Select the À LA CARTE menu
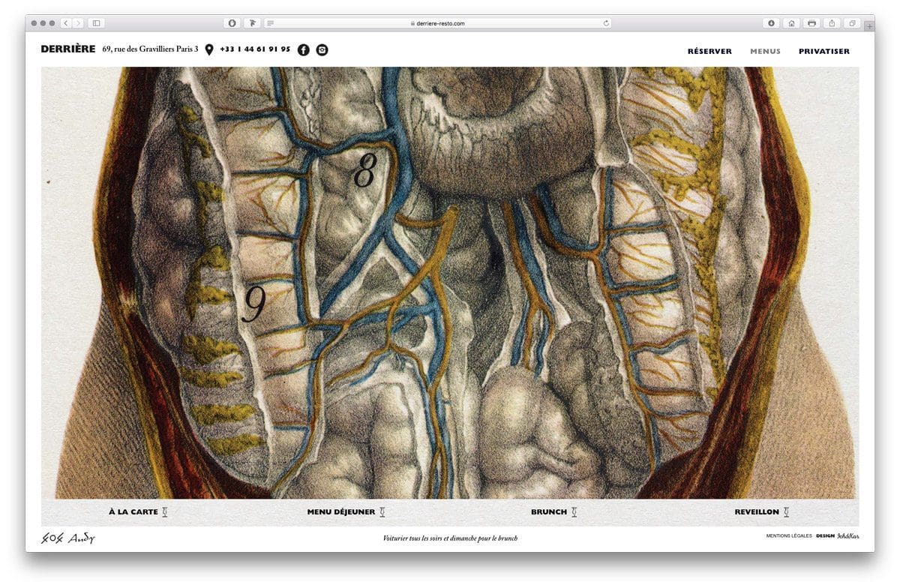 pyautogui.click(x=133, y=512)
